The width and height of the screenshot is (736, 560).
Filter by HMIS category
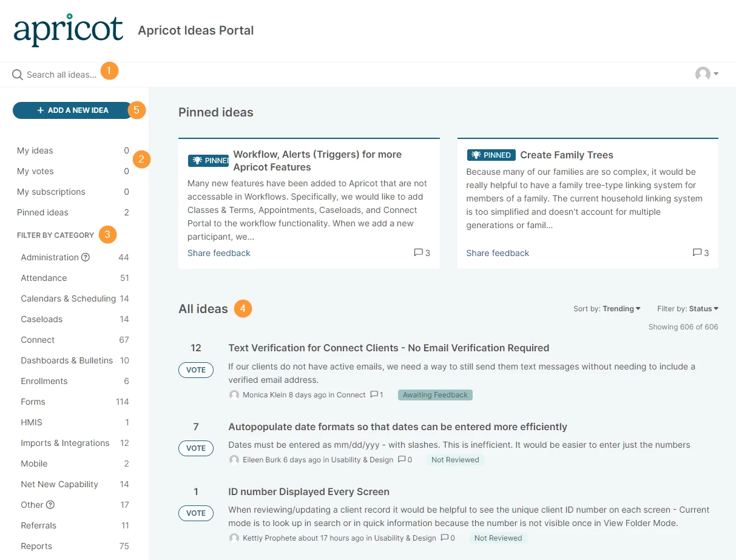point(75,422)
